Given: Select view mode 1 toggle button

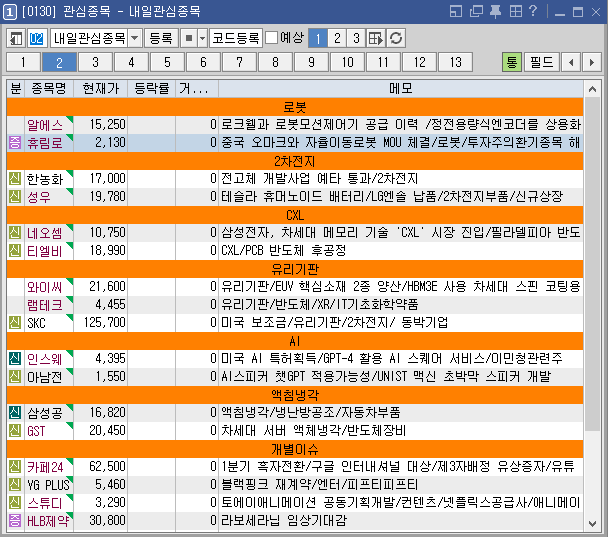Looking at the screenshot, I should coord(318,38).
